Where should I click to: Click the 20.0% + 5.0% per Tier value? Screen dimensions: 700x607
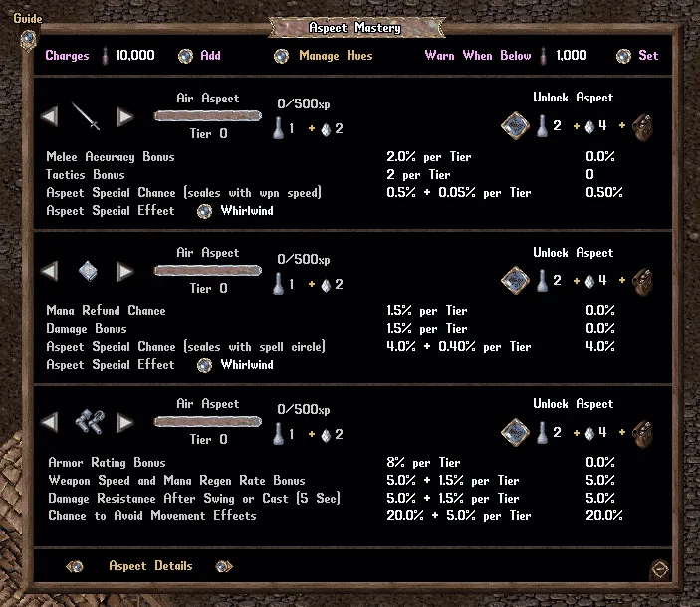(459, 516)
